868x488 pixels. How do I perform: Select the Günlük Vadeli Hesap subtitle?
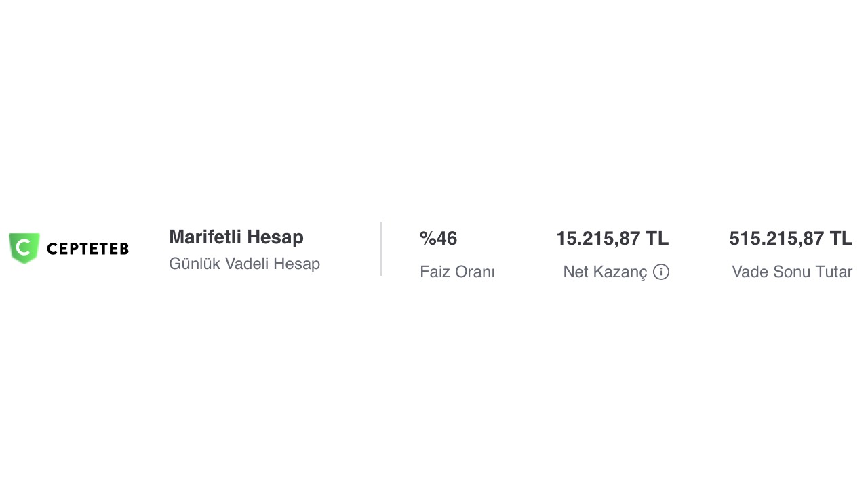[244, 264]
